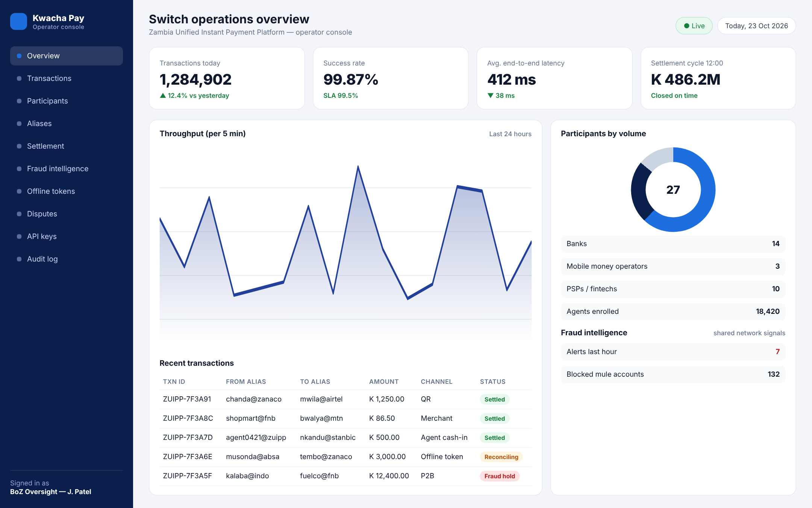Open transaction ZUIPP-7F3A8C
This screenshot has width=812, height=508.
coord(188,418)
